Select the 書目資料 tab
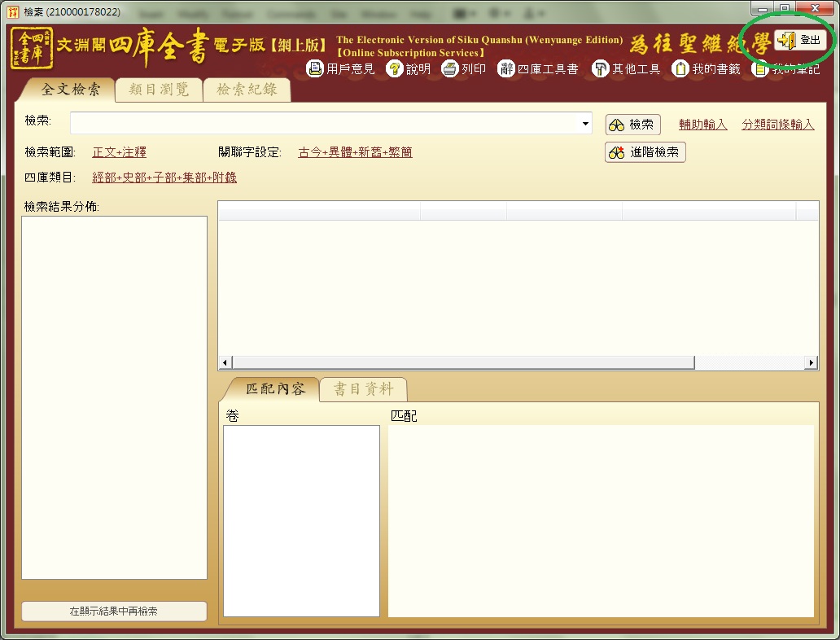This screenshot has width=840, height=640. (x=362, y=389)
